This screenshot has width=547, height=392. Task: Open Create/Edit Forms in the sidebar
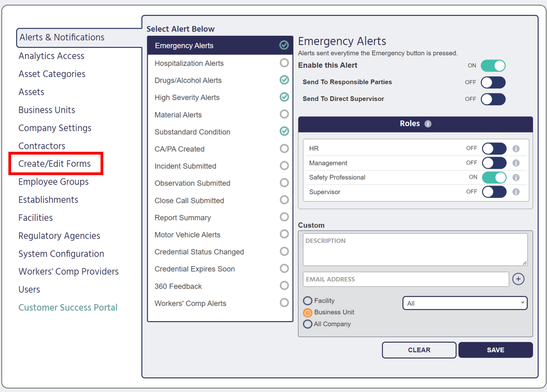55,164
